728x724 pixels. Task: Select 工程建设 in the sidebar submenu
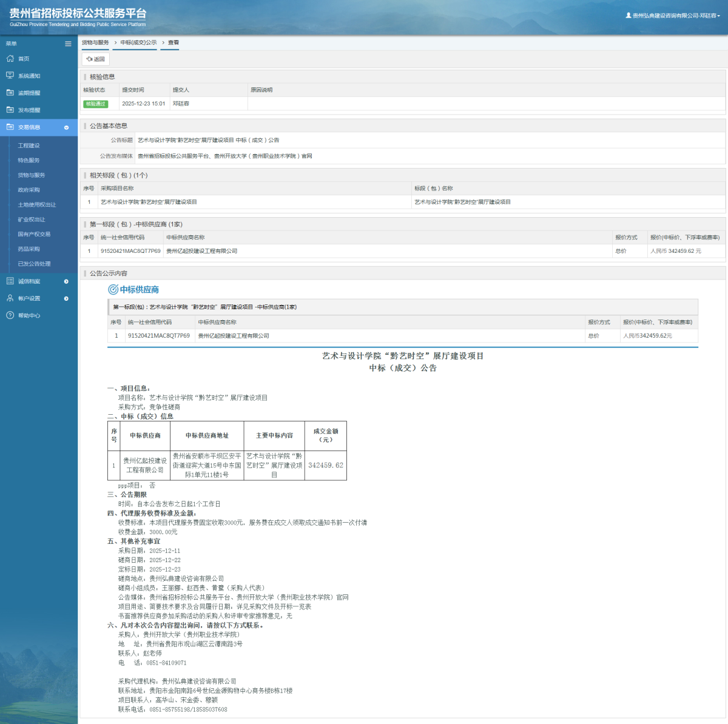pyautogui.click(x=29, y=146)
